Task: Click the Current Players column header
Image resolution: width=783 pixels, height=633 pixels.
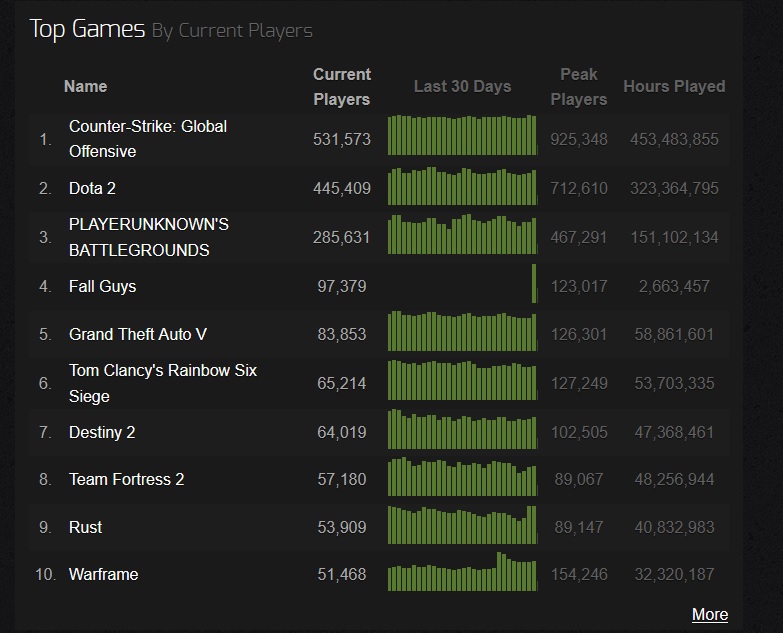Action: click(x=341, y=87)
